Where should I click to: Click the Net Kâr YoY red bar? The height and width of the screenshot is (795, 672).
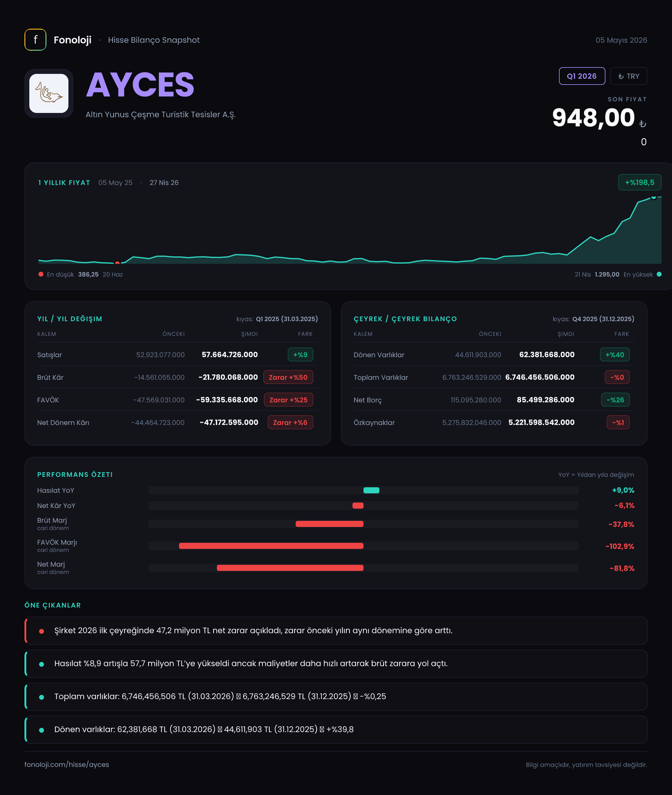tap(358, 506)
